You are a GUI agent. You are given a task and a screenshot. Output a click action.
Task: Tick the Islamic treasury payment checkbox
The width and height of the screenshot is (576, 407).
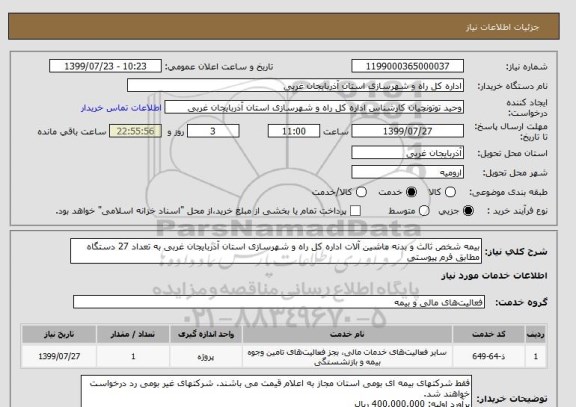point(355,211)
